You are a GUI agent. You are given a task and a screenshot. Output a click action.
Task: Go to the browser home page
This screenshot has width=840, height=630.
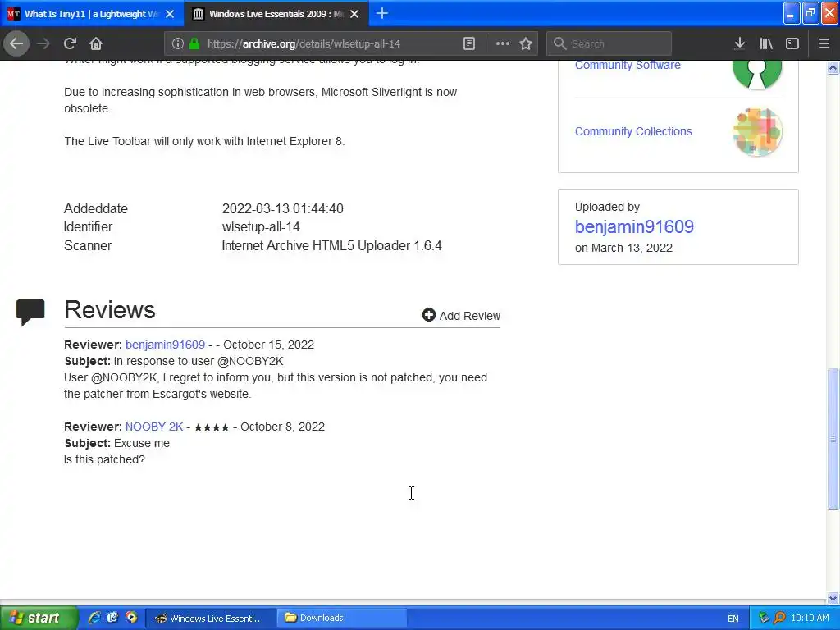(x=96, y=43)
